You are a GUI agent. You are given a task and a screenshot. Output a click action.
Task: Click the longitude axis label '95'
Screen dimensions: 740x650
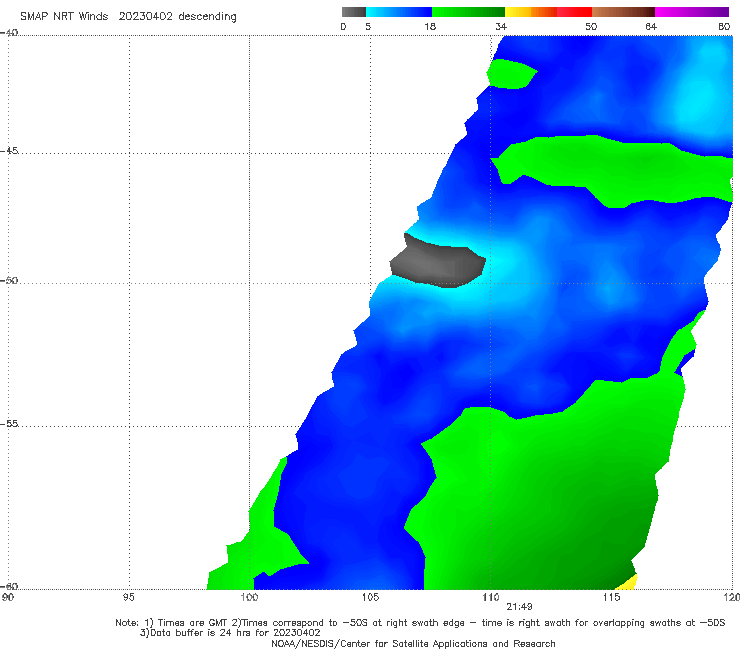128,597
